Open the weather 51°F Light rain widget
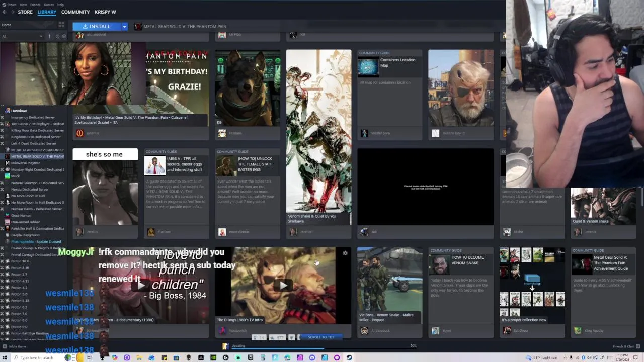Image resolution: width=644 pixels, height=362 pixels. click(x=542, y=357)
